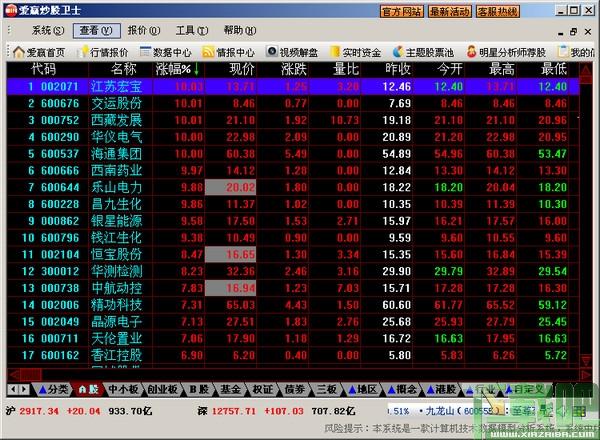Viewport: 600px width, 440px height.
Task: Click the tab strip left arrow
Action: (x=13, y=389)
